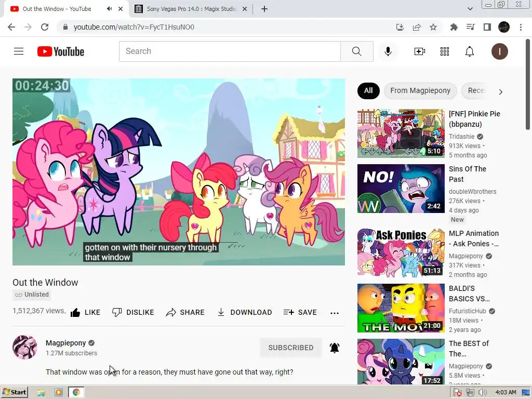Click the magnifier search button
532x399 pixels.
tap(356, 51)
